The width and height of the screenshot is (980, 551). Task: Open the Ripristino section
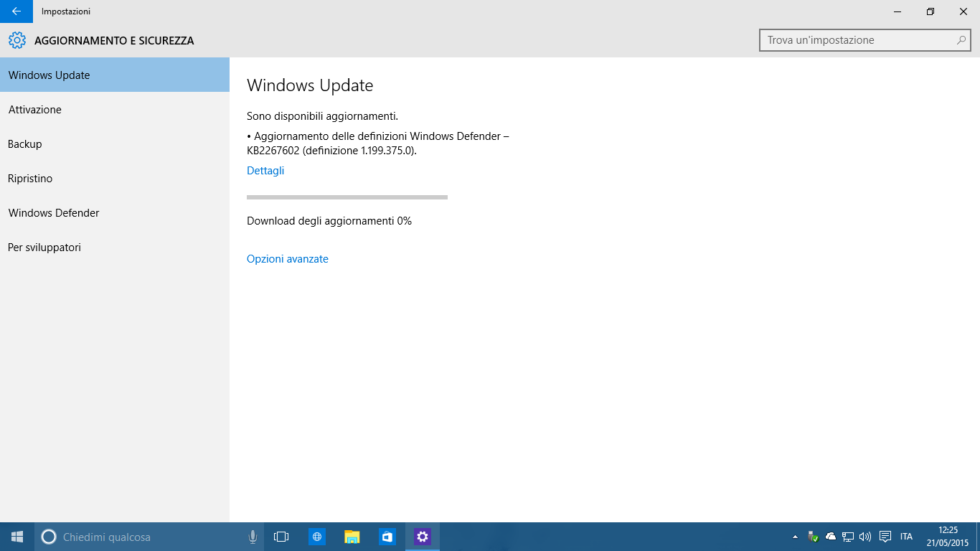coord(115,178)
